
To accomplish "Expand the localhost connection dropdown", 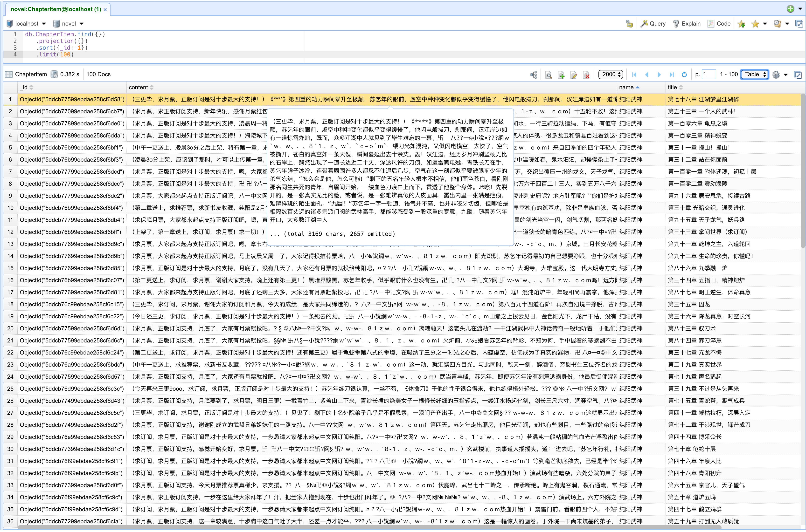I will [43, 24].
